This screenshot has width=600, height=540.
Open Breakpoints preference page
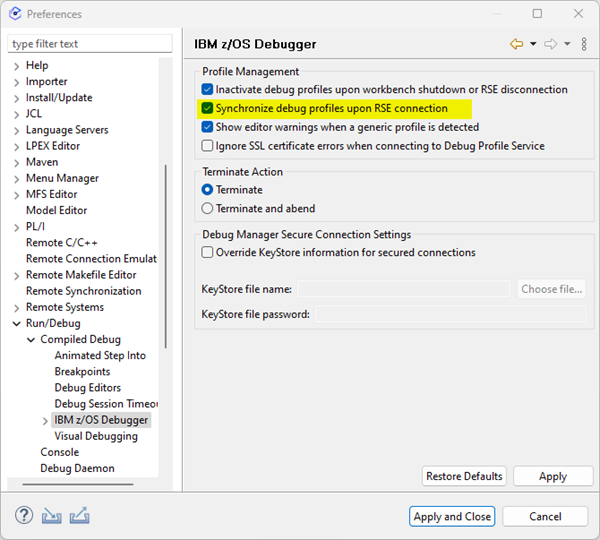[82, 372]
